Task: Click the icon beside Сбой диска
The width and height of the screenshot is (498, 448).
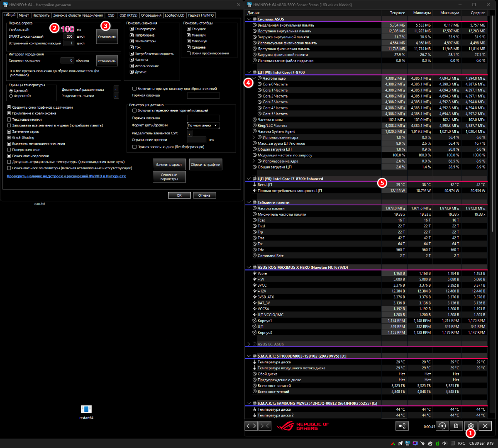Action: point(254,374)
